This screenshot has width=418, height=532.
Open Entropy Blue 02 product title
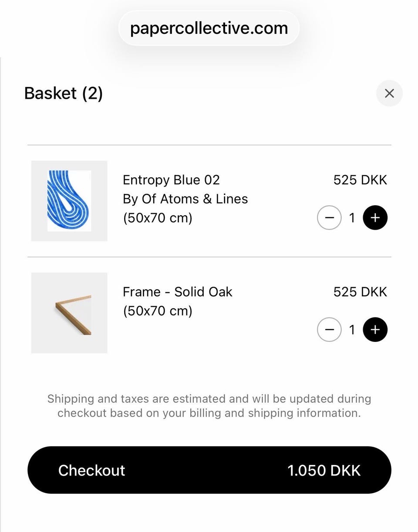[171, 180]
